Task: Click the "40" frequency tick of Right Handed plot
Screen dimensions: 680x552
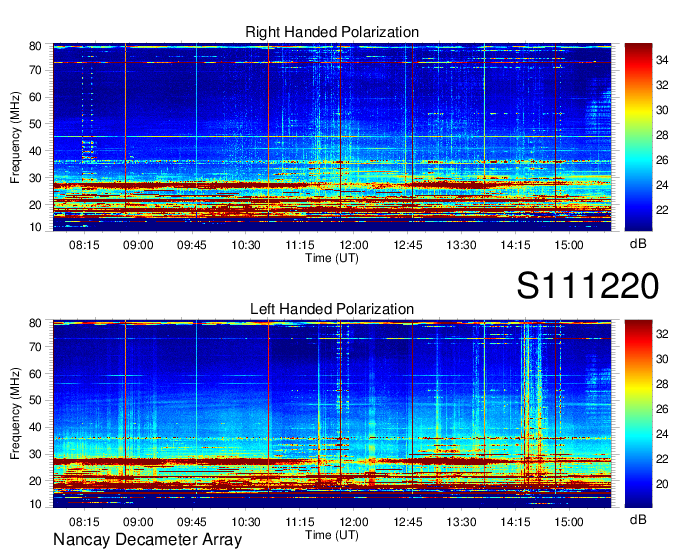Action: point(35,151)
